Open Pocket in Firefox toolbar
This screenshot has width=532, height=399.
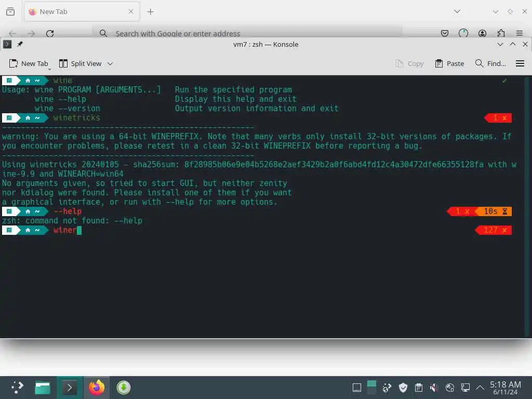(445, 33)
